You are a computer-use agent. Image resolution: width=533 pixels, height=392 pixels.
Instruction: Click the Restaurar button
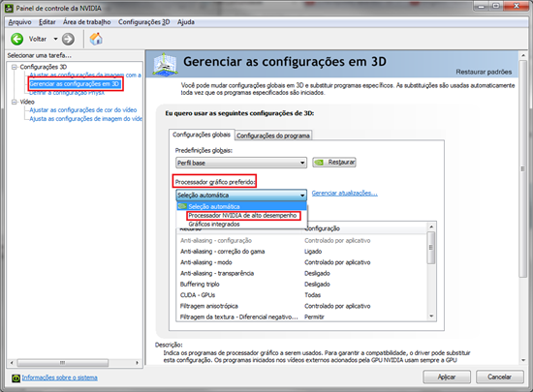[x=334, y=163]
